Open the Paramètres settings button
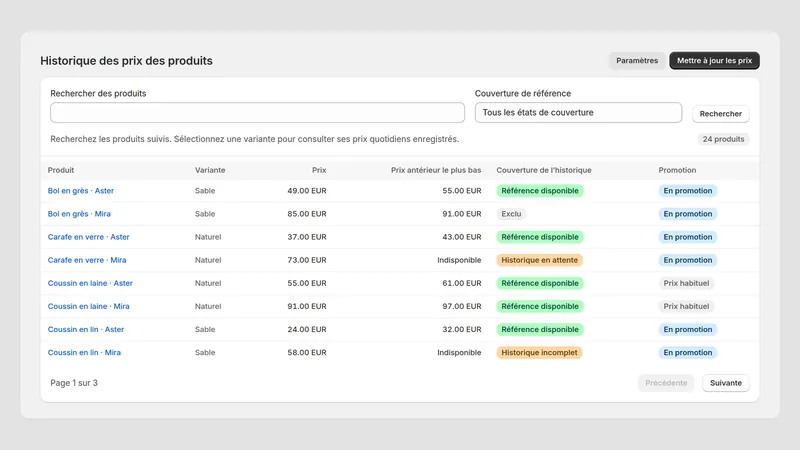Viewport: 800px width, 450px height. click(x=637, y=61)
